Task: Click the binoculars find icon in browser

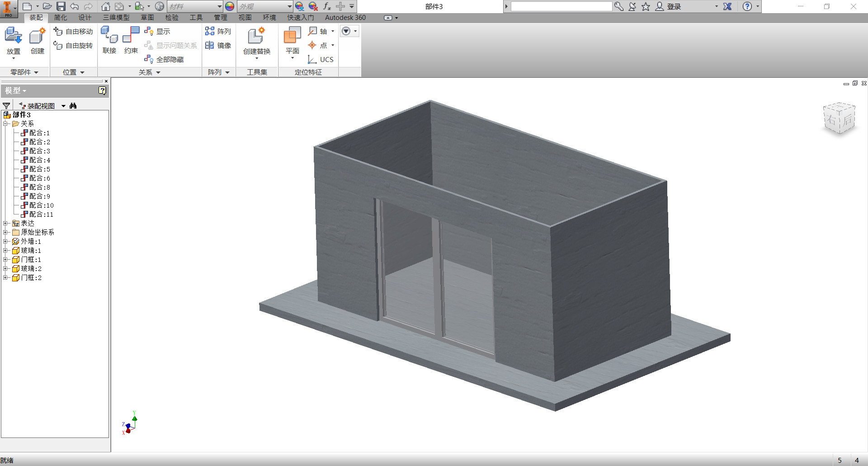Action: click(x=73, y=105)
